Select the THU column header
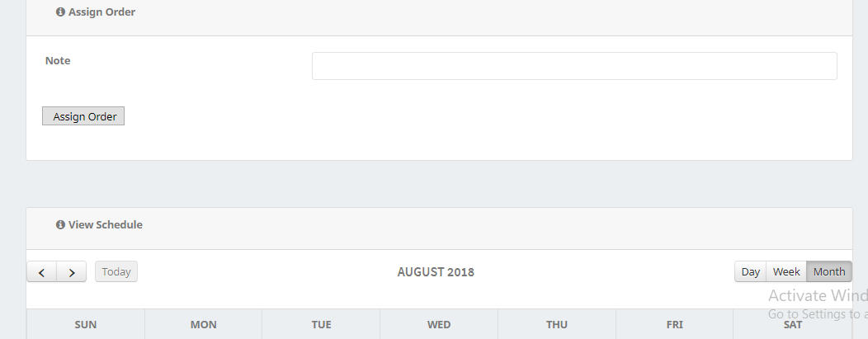The height and width of the screenshot is (339, 868). 557,325
